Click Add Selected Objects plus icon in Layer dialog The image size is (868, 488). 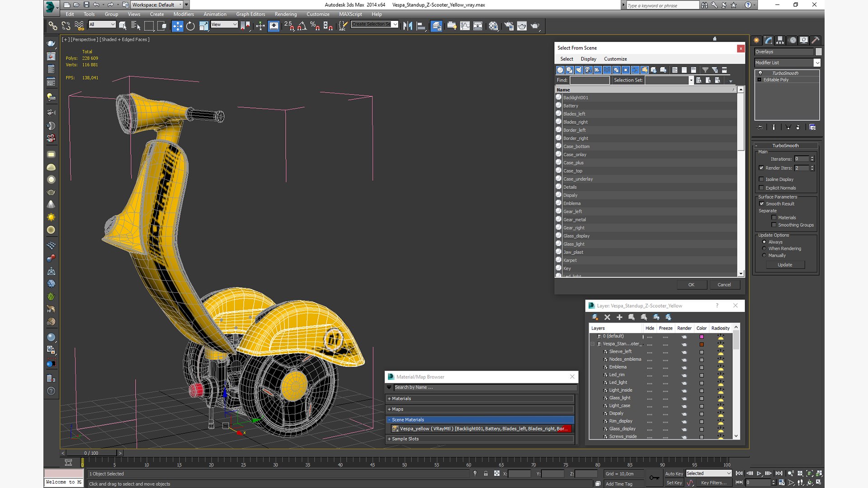tap(619, 317)
